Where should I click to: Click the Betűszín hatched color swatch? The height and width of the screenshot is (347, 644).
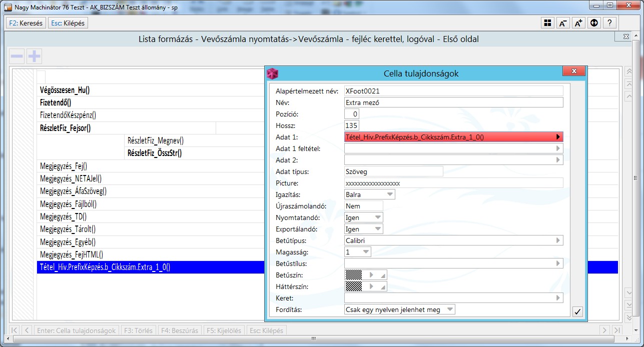tap(354, 275)
